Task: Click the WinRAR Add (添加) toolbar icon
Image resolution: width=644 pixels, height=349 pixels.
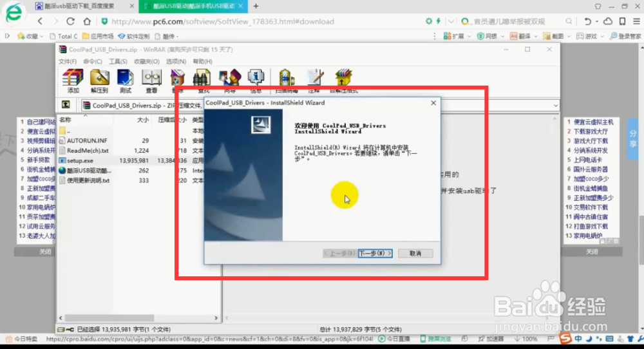Action: click(x=73, y=81)
